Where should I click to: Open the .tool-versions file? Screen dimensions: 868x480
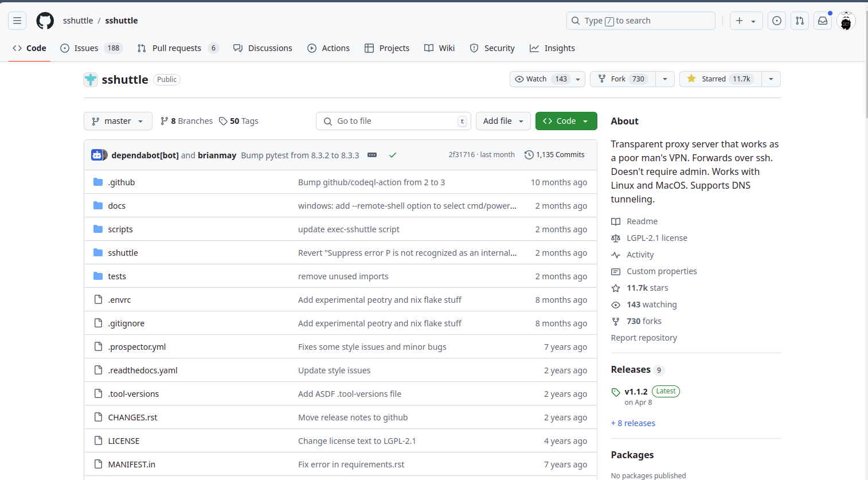[134, 394]
